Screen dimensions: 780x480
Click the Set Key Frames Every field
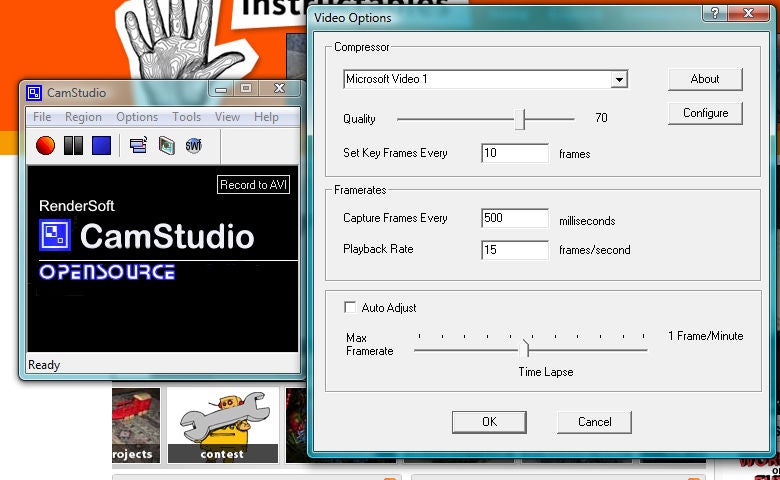pyautogui.click(x=515, y=153)
